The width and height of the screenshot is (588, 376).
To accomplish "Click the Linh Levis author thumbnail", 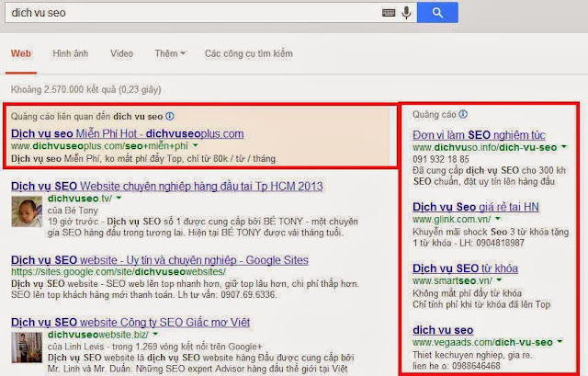I will pos(27,348).
